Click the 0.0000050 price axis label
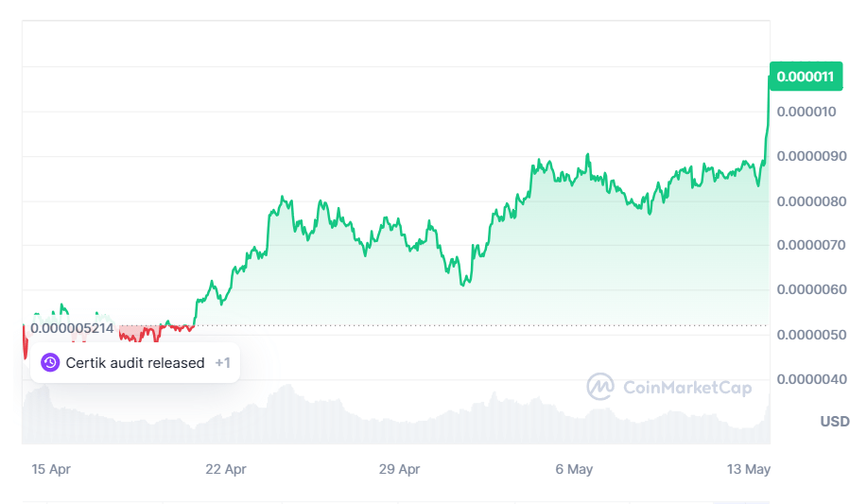Image resolution: width=867 pixels, height=504 pixels. click(812, 335)
